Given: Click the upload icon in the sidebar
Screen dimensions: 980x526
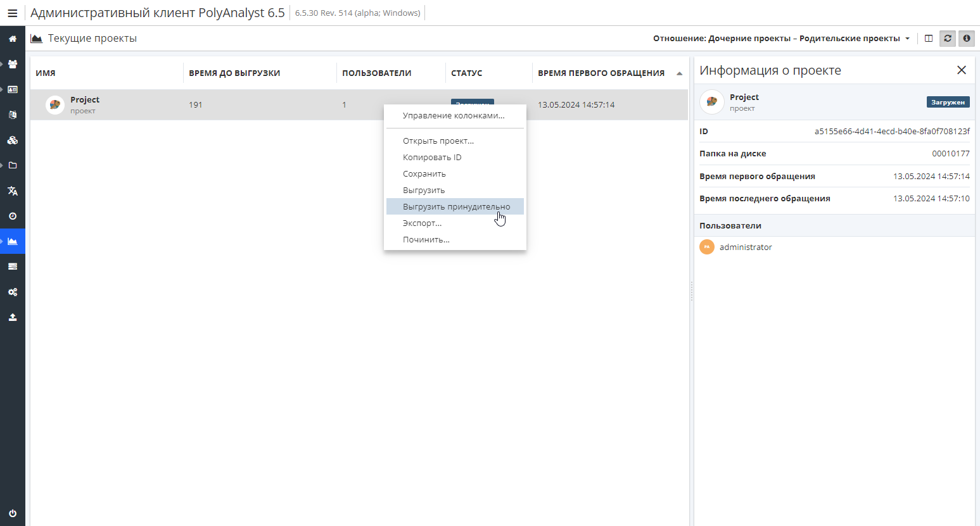Looking at the screenshot, I should click(13, 317).
